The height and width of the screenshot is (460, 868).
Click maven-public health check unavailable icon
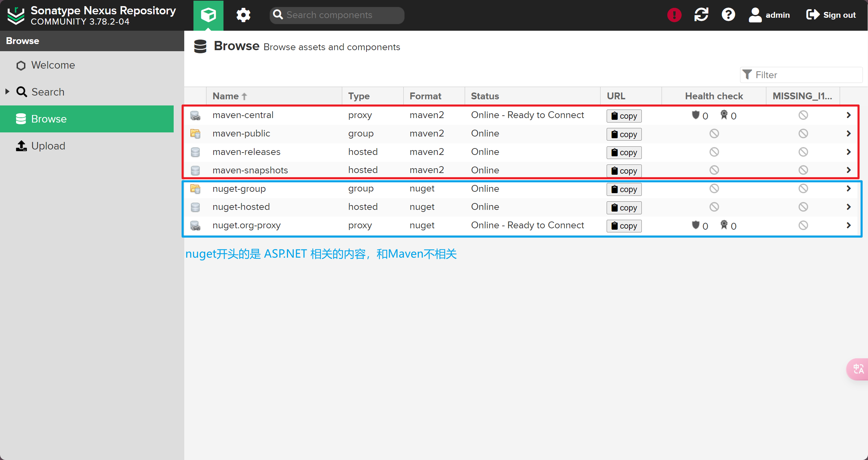(714, 133)
